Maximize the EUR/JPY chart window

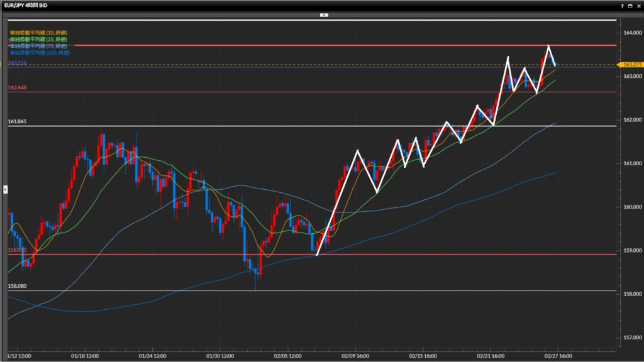(630, 5)
